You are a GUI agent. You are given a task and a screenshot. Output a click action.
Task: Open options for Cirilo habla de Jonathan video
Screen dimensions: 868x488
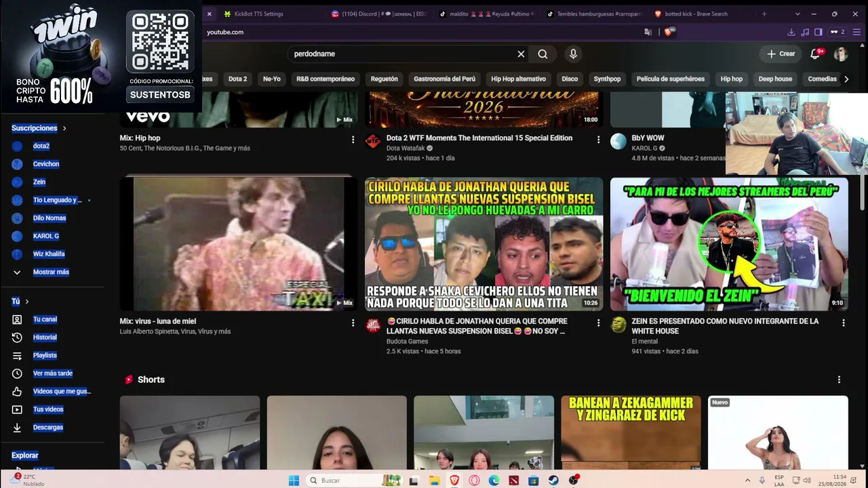pyautogui.click(x=598, y=323)
